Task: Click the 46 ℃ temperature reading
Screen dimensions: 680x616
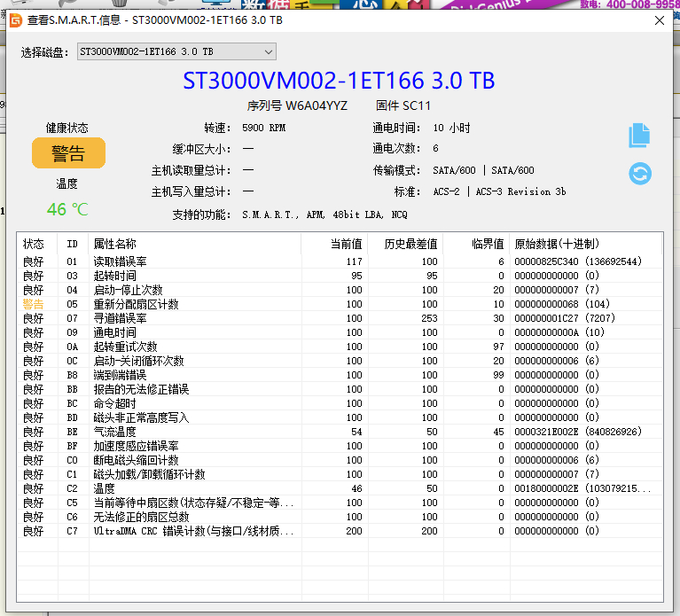Action: (67, 209)
